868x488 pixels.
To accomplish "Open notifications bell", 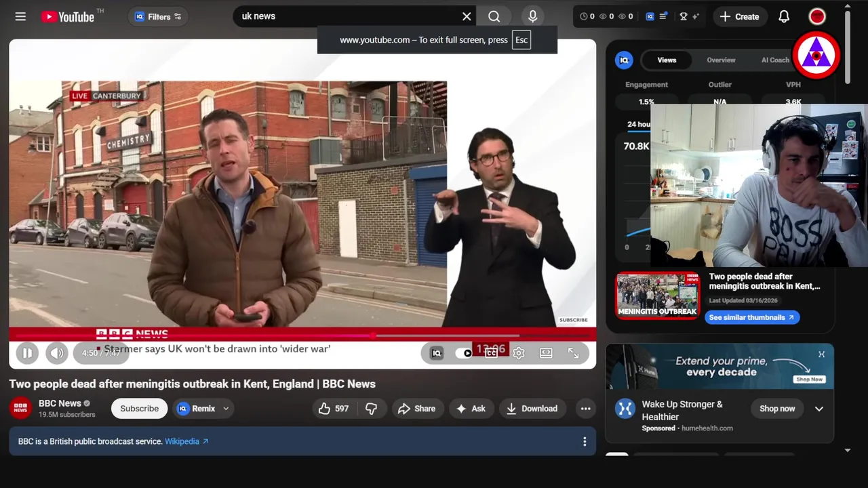I will [784, 16].
